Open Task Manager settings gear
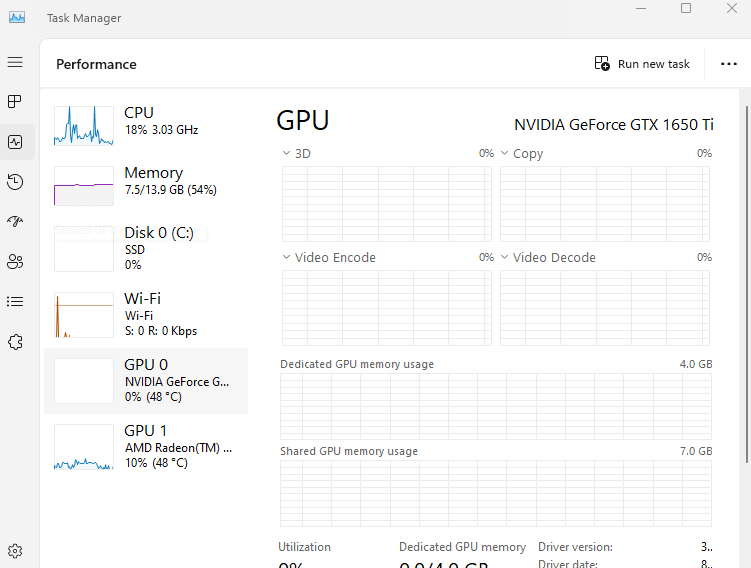The width and height of the screenshot is (751, 568). click(15, 551)
